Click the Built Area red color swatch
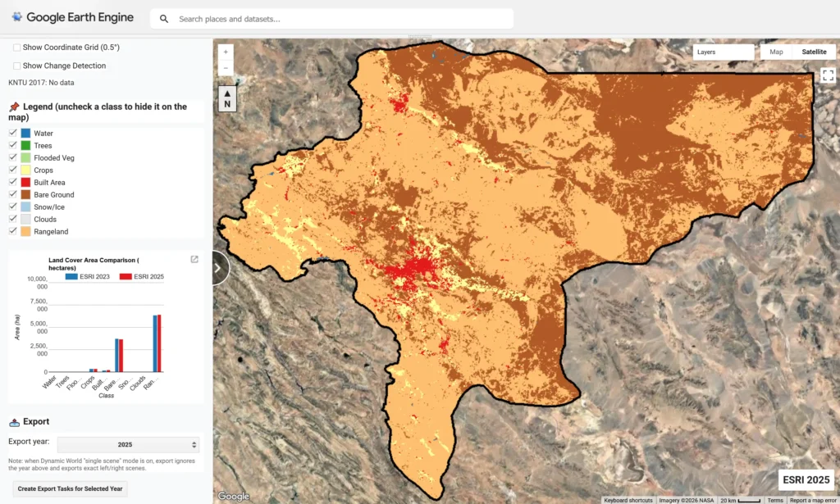 click(25, 183)
